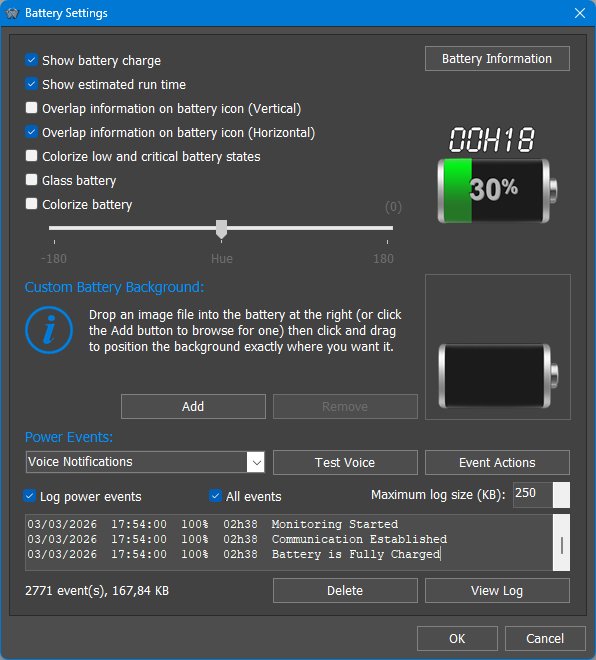Screen dimensions: 596x660
Task: Enable Overlap information on battery icon (Vertical)
Action: [31, 108]
